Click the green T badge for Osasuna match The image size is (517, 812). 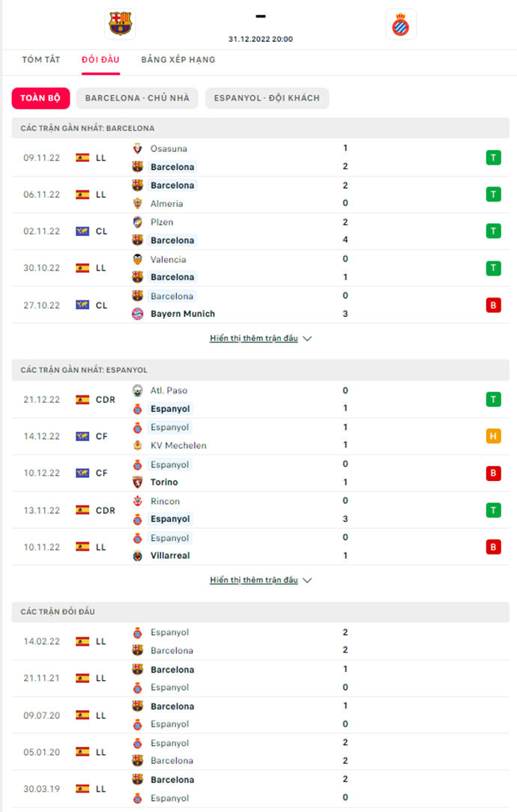tap(493, 157)
